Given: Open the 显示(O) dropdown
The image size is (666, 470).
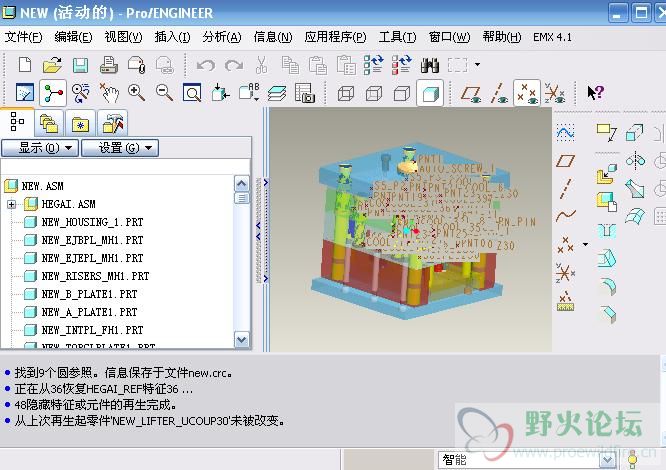Looking at the screenshot, I should click(40, 148).
